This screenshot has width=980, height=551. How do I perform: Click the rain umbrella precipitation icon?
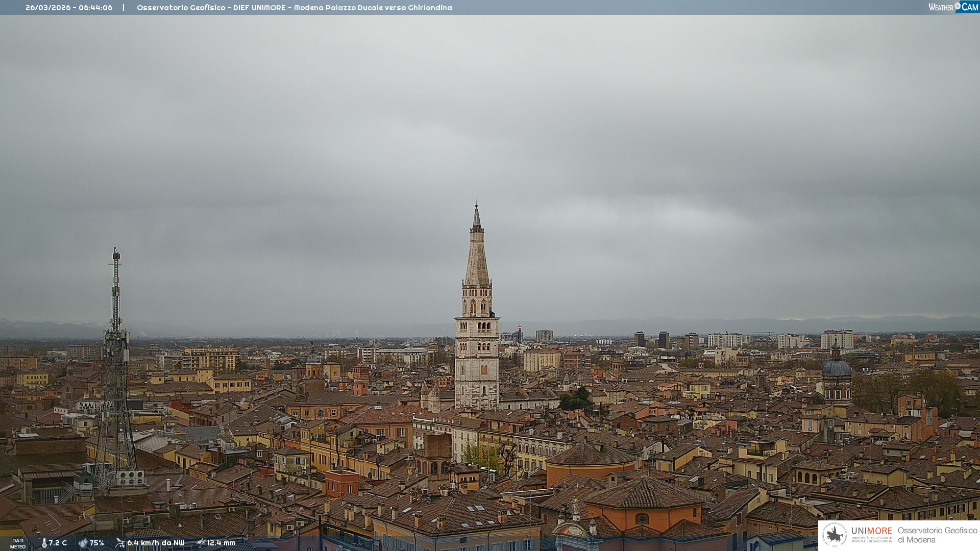coord(201,543)
